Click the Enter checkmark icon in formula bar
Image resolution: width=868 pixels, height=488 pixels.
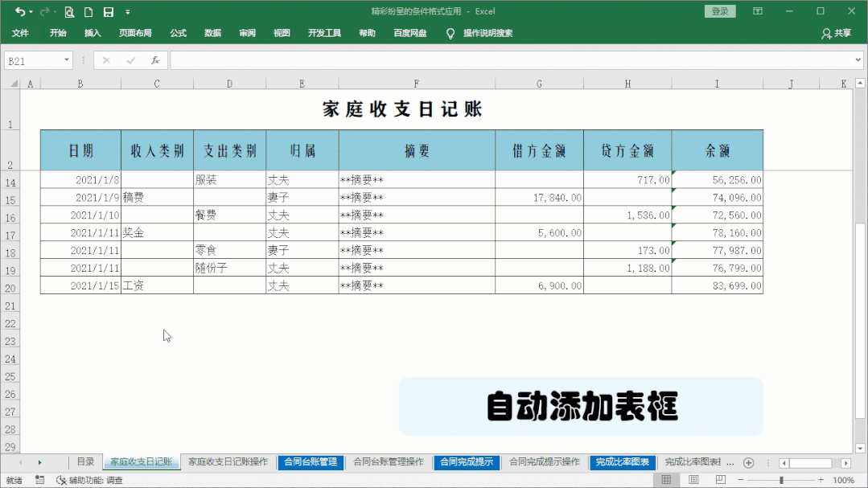pyautogui.click(x=130, y=61)
